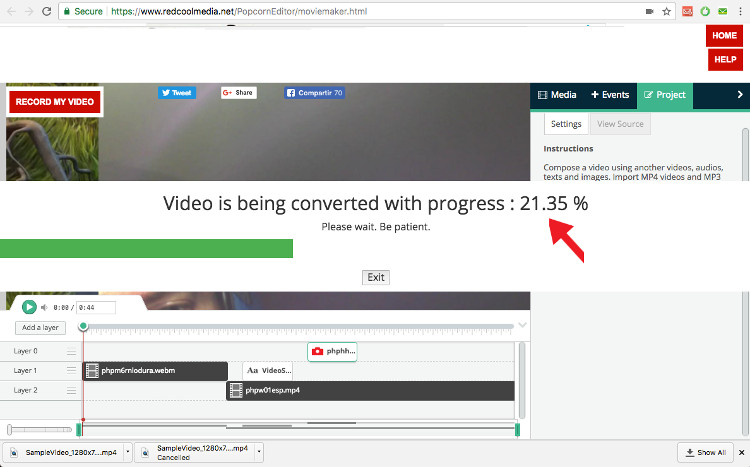Open Chrome's three-dot menu
750x467 pixels.
tap(738, 11)
